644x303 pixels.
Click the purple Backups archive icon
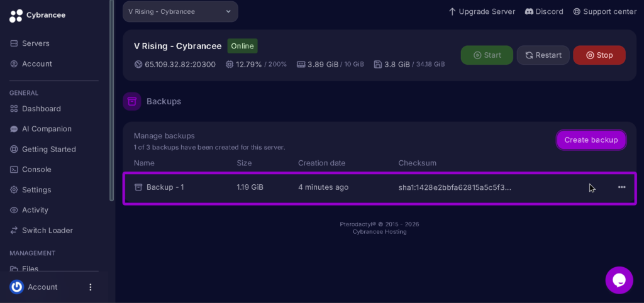pyautogui.click(x=132, y=101)
